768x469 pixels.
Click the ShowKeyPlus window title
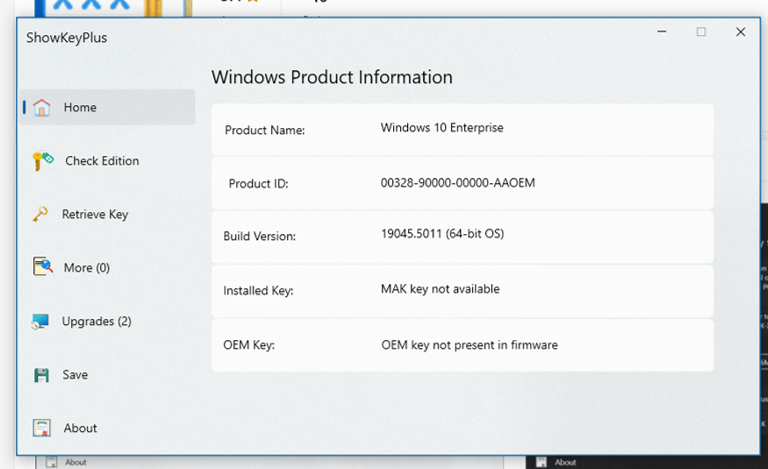67,38
